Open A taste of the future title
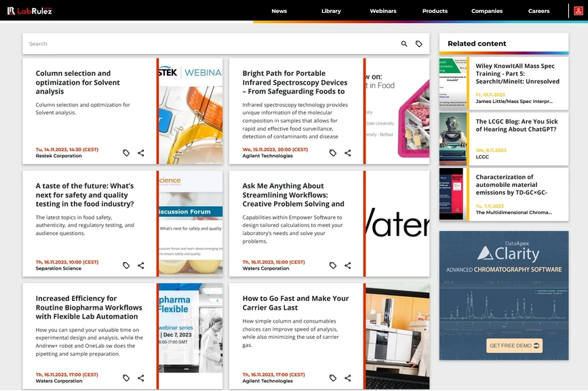Image resolution: width=588 pixels, height=391 pixels. [x=85, y=194]
